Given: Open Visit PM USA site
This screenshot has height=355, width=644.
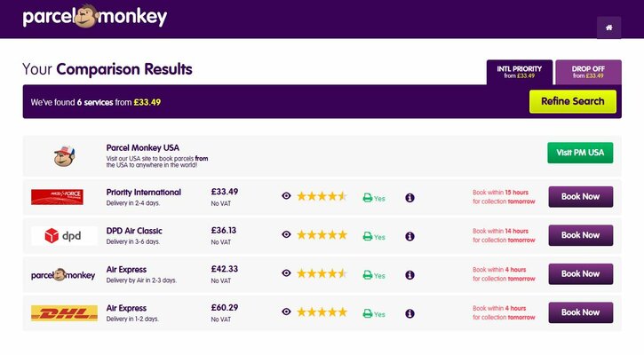Looking at the screenshot, I should (x=579, y=153).
